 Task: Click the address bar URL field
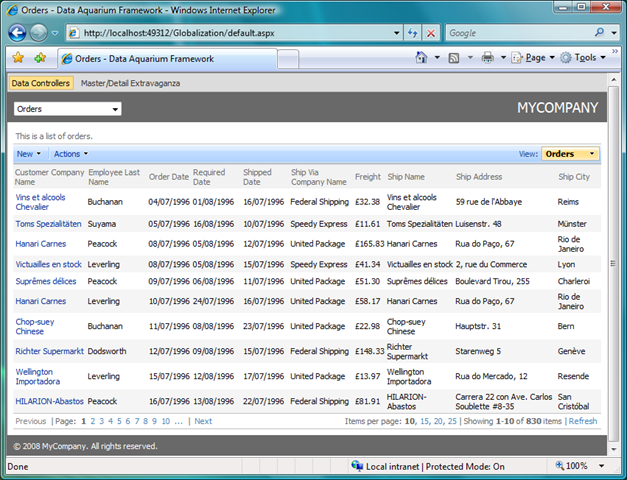click(234, 33)
